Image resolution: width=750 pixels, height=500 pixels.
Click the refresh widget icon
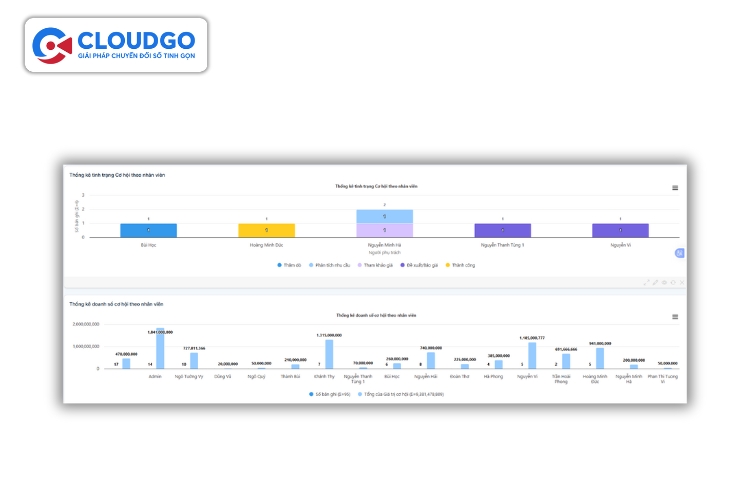[x=673, y=283]
